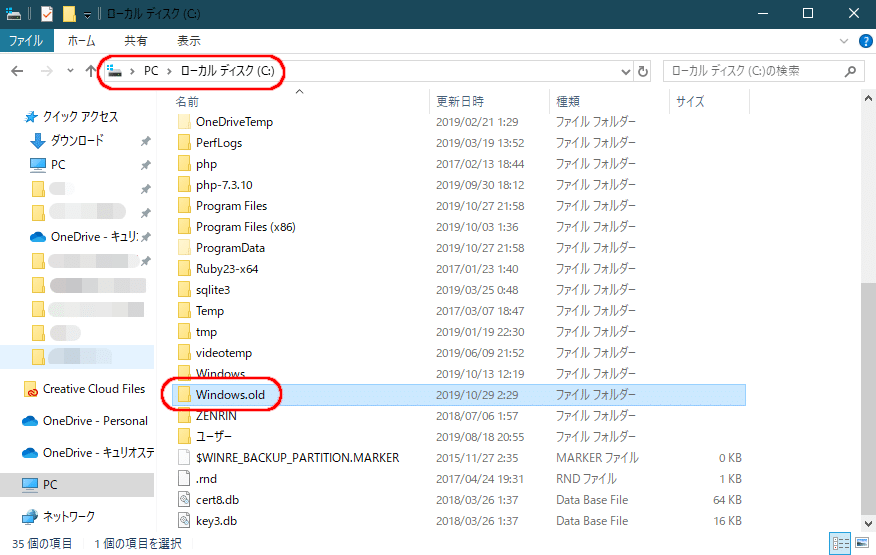Screen dimensions: 876x555
Task: Go up one folder level
Action: pyautogui.click(x=91, y=71)
